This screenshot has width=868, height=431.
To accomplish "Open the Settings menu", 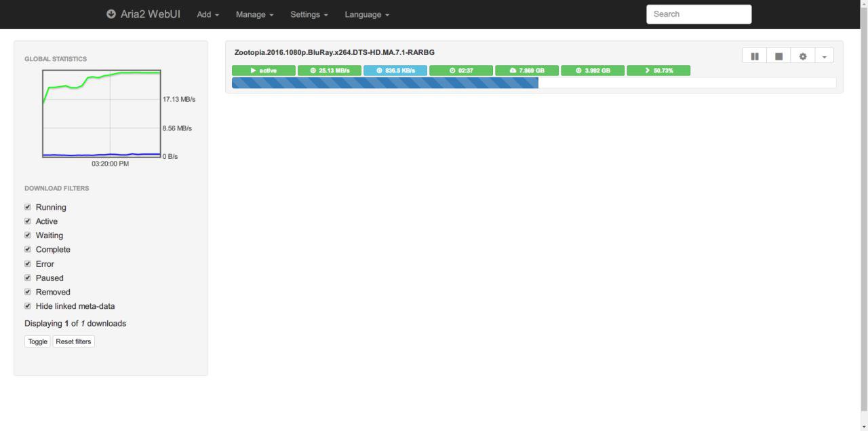I will coord(309,14).
